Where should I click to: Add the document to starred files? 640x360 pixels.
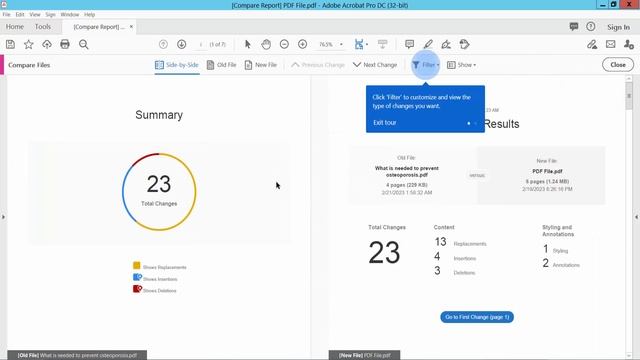click(x=29, y=44)
